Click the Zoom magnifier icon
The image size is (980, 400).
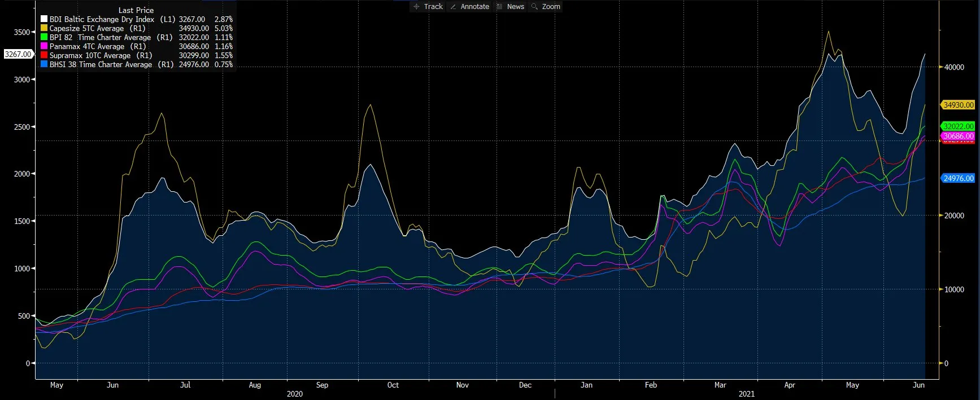534,7
